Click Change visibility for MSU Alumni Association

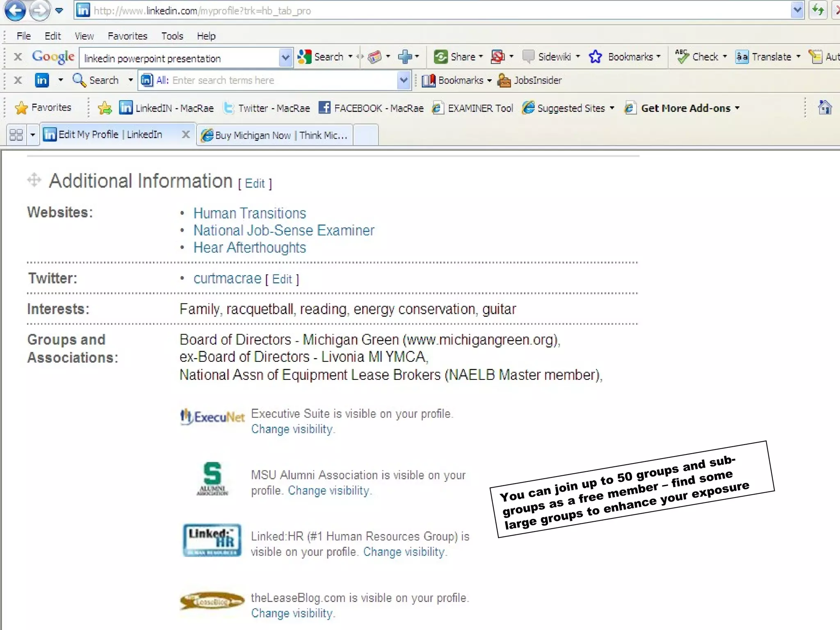tap(328, 491)
